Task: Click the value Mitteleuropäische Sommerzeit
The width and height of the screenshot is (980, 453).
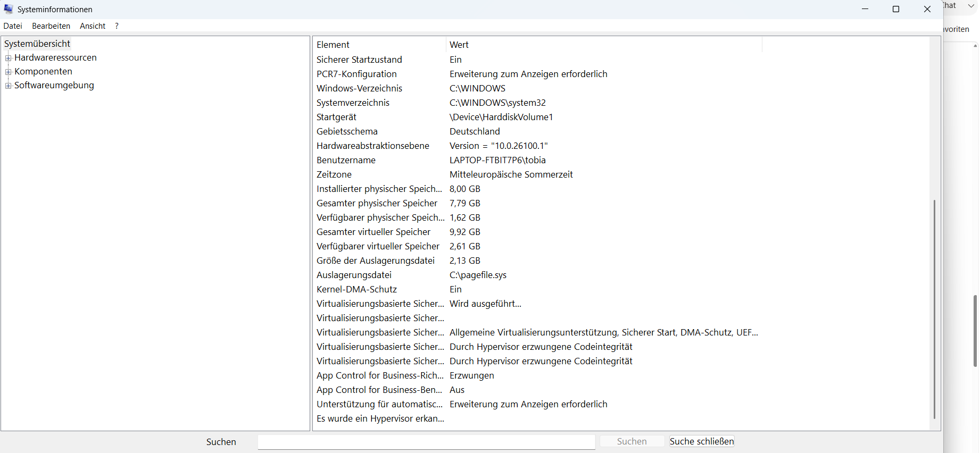Action: [x=511, y=174]
